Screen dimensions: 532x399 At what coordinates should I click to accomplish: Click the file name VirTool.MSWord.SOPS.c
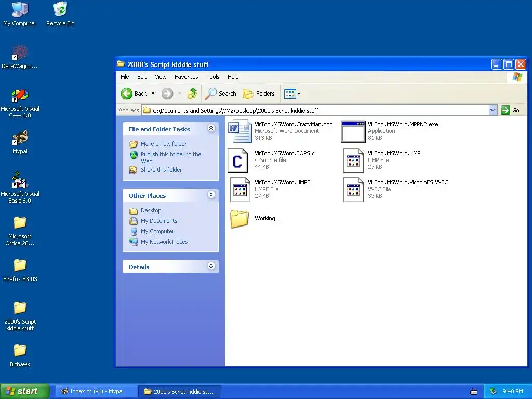pyautogui.click(x=284, y=153)
